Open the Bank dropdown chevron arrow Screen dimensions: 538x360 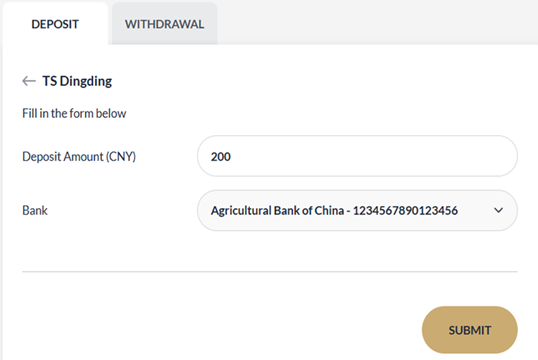[498, 210]
